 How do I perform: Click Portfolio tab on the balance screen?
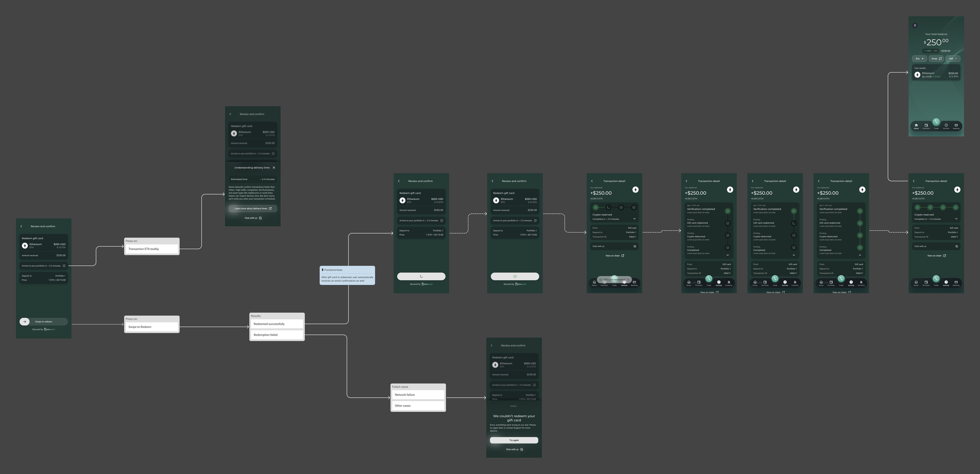[926, 127]
